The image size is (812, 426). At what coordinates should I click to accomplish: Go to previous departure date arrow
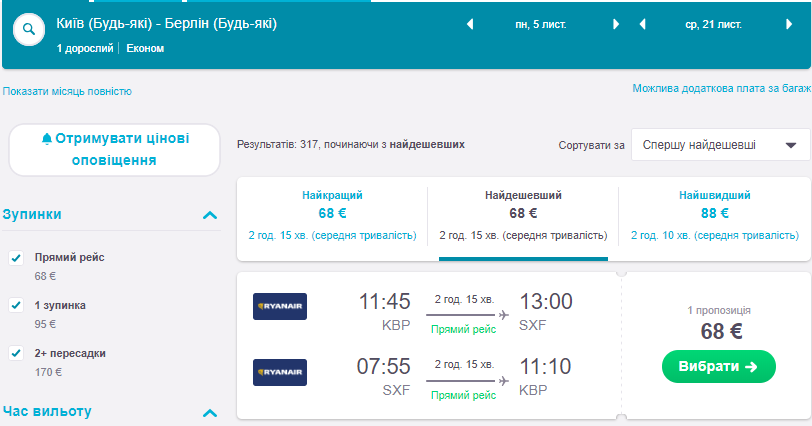pyautogui.click(x=470, y=25)
